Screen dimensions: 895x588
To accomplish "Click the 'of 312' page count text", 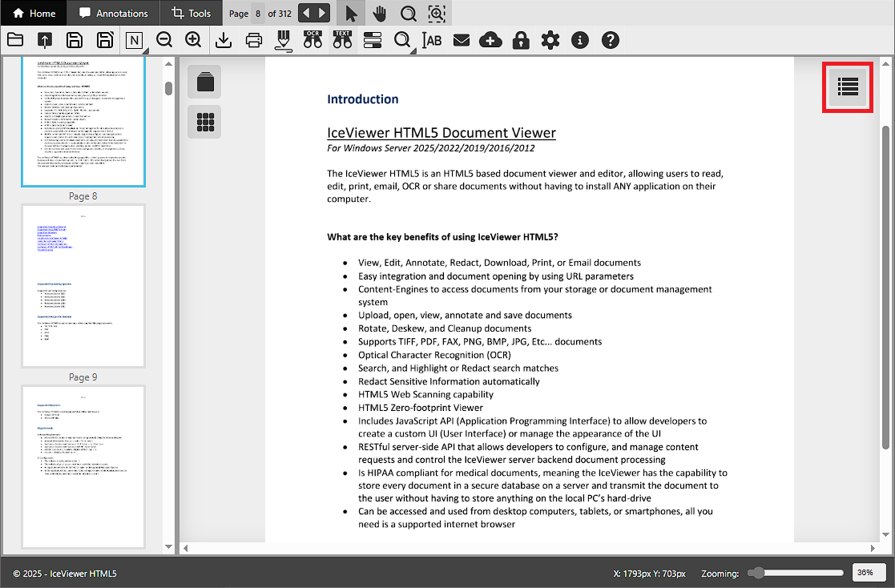I will point(280,13).
